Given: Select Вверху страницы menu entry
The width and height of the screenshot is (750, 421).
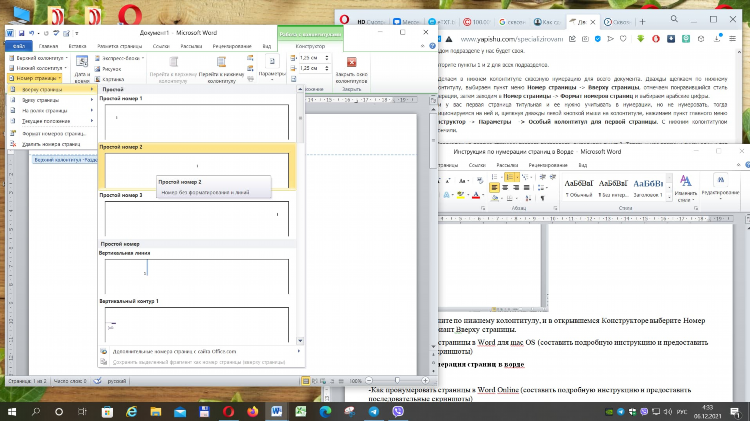Looking at the screenshot, I should coord(52,89).
